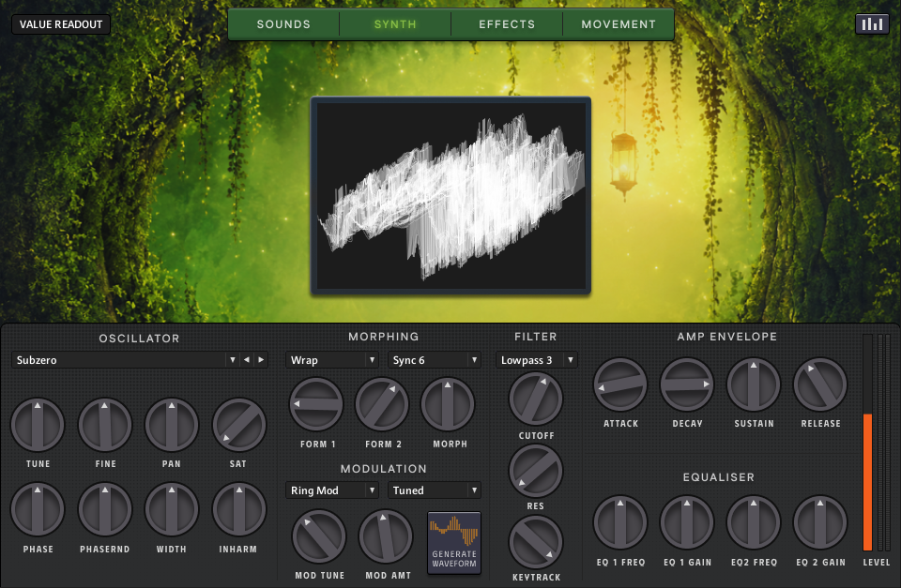Screen dimensions: 901x588
Task: Open the Lowpass 3 filter dropdown
Action: click(537, 360)
